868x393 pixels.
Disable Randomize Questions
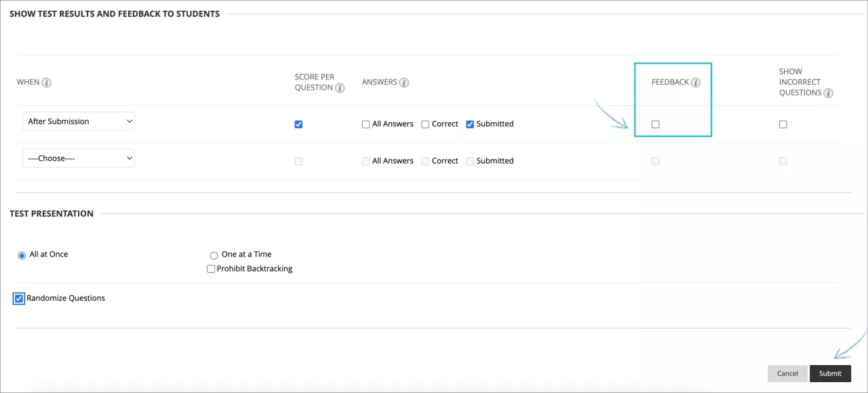click(x=19, y=298)
